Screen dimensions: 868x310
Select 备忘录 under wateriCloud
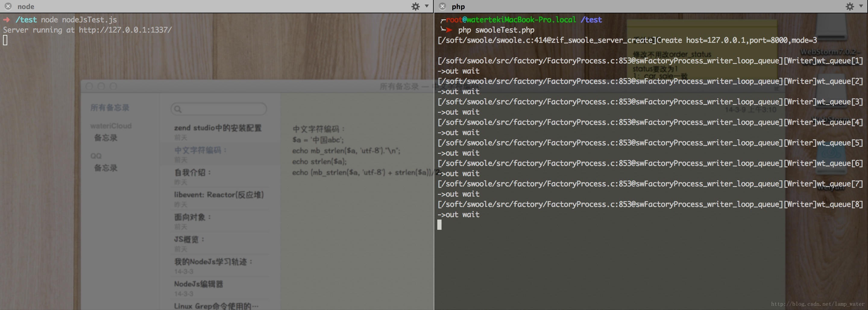click(x=106, y=138)
